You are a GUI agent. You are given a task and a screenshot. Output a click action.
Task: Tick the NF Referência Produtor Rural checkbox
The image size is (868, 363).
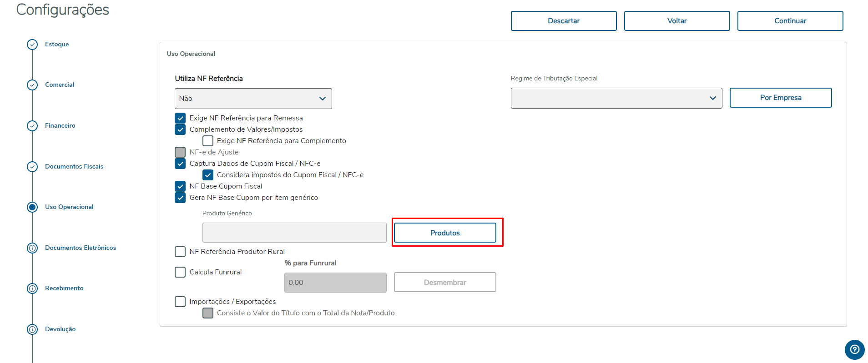(x=180, y=252)
